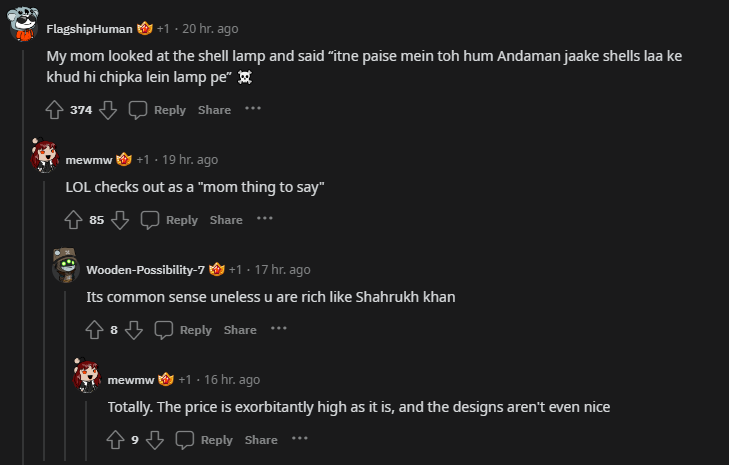Upvote mewmw's "Totally. The price" comment
729x465 pixels.
pyautogui.click(x=116, y=440)
